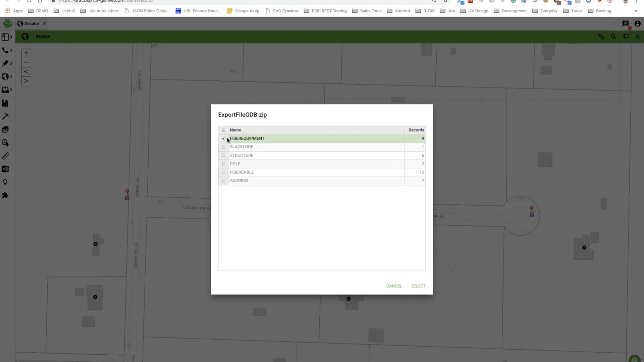Click CANCEL in the ExportFileGDB dialog

[x=394, y=286]
